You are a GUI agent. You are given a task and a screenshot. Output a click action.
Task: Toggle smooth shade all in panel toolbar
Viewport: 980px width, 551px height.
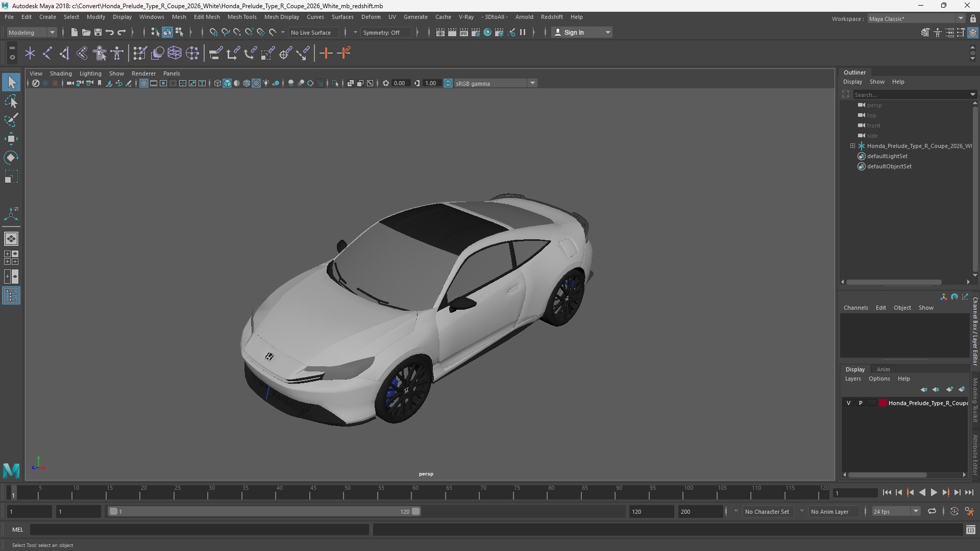pos(227,83)
